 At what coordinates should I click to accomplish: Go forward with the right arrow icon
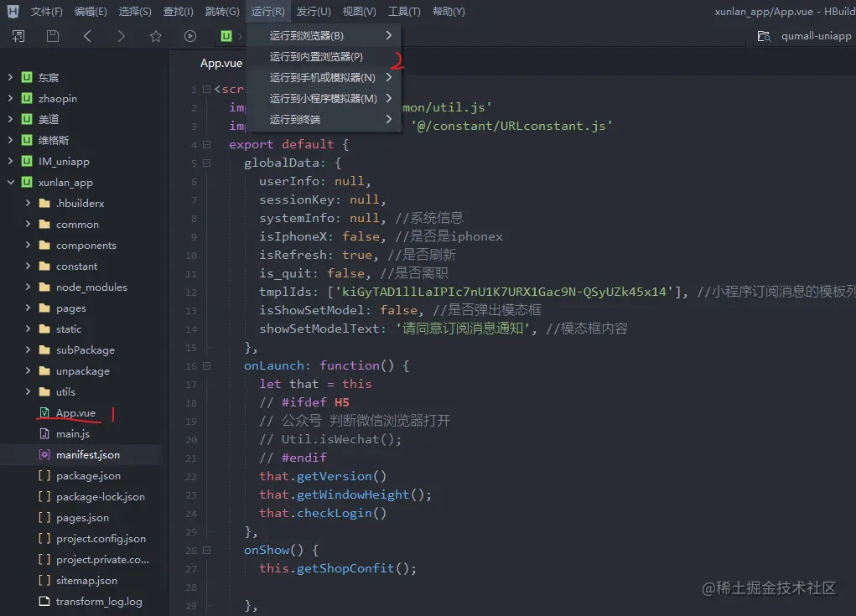pyautogui.click(x=122, y=36)
